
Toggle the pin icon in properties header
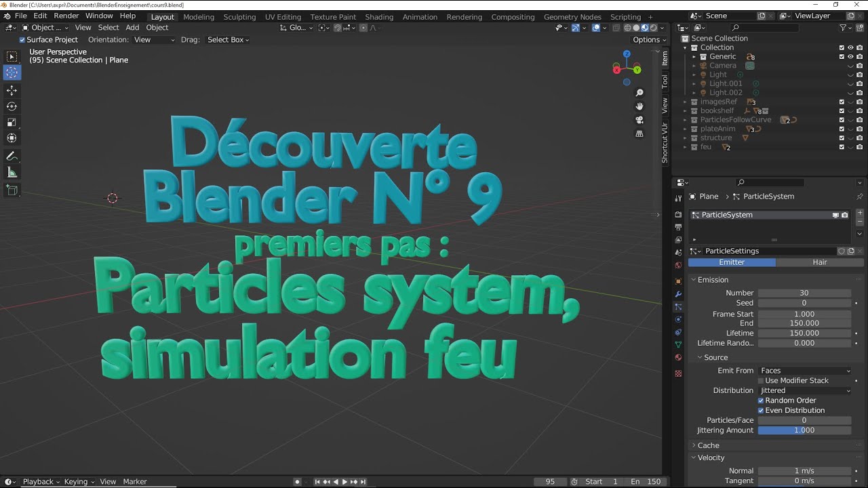[860, 197]
